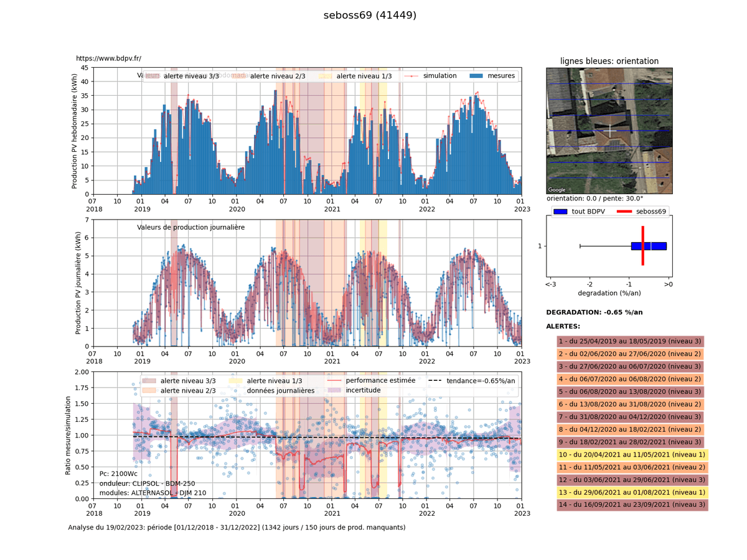Click 'Production PV journalière (kWh)' axis label
The image size is (747, 560).
pos(78,283)
